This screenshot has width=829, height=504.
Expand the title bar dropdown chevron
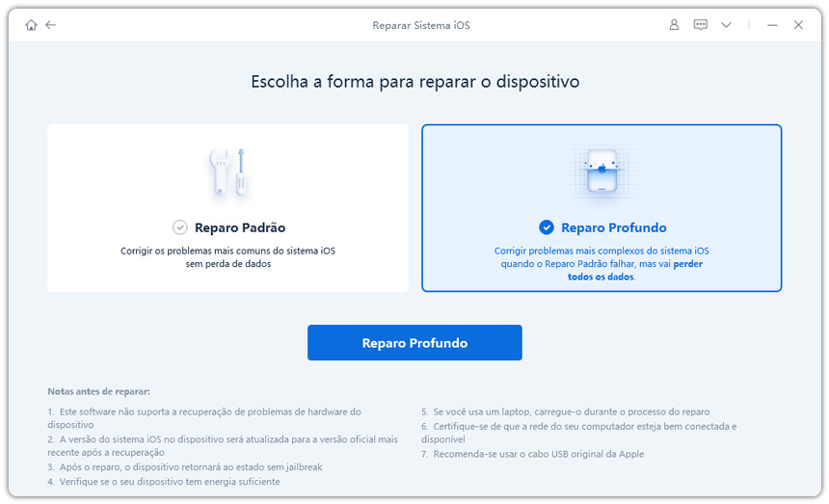click(727, 25)
